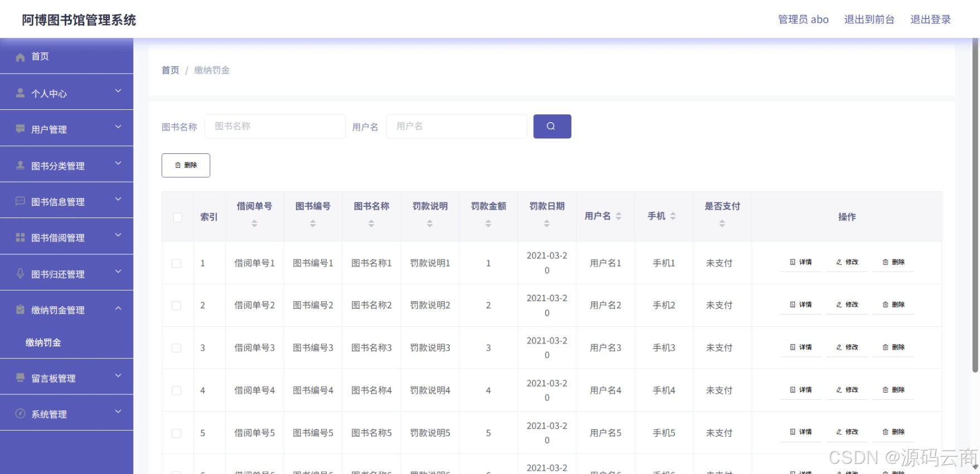The image size is (980, 474).
Task: Click the 管理员 abo label
Action: tap(803, 20)
